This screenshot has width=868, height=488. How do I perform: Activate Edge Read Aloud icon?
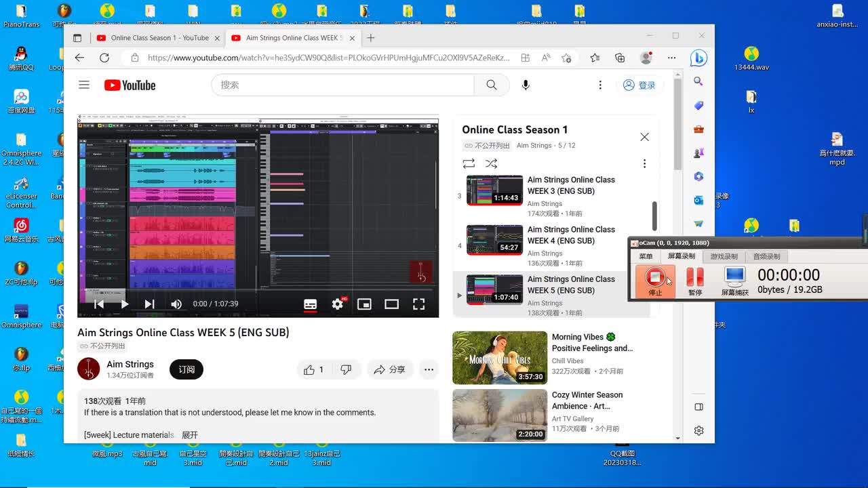pos(546,58)
